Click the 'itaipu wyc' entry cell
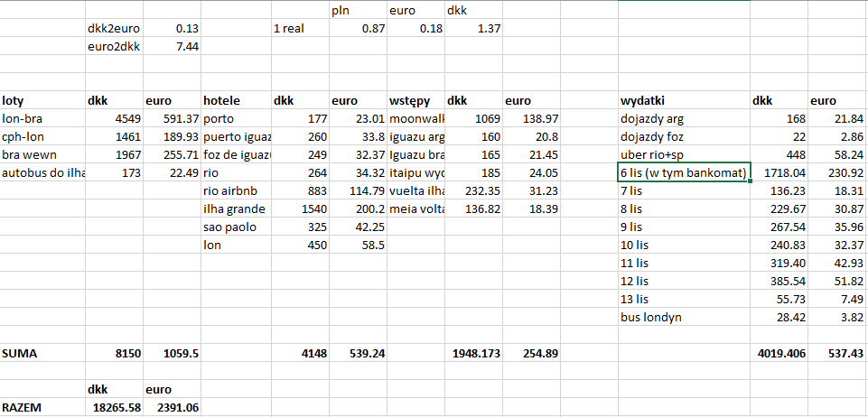The width and height of the screenshot is (868, 417). pyautogui.click(x=416, y=172)
